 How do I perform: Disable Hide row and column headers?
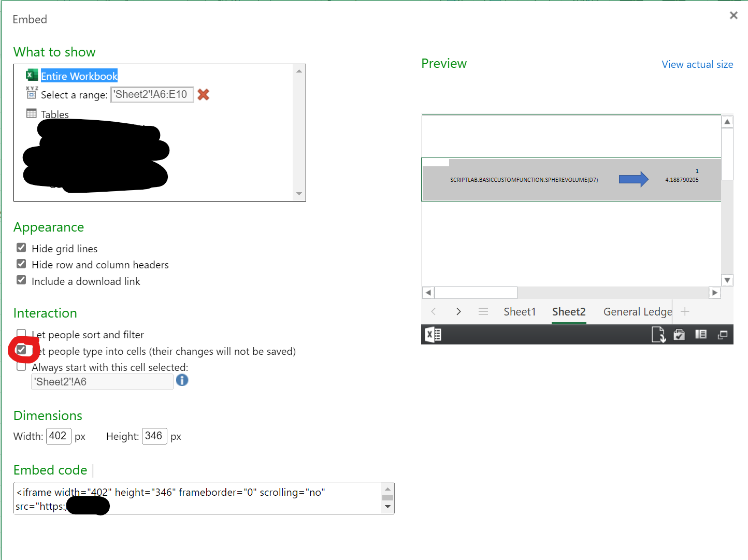click(21, 264)
